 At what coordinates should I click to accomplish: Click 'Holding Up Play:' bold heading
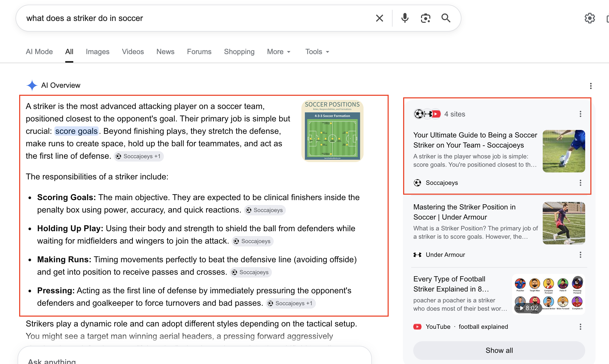(x=70, y=228)
